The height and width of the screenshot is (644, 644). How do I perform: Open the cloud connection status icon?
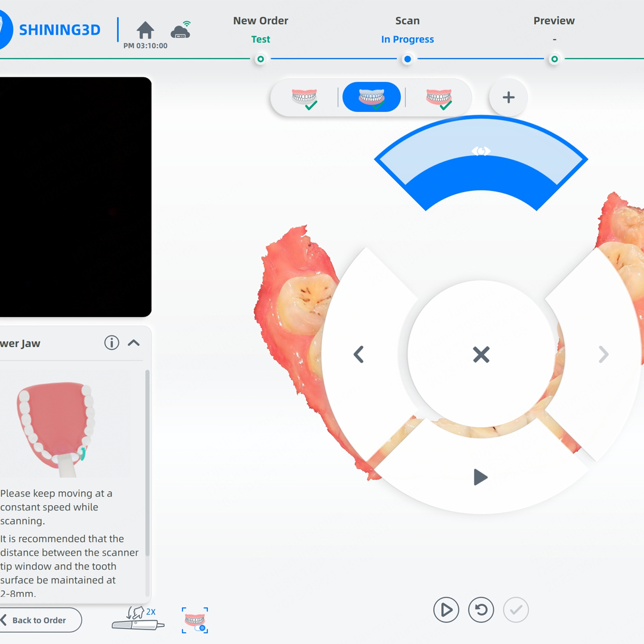[181, 30]
